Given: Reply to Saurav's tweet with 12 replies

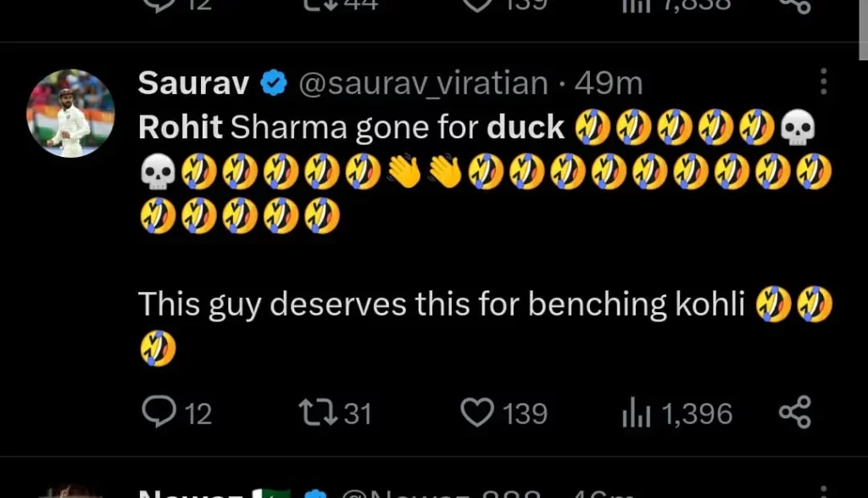Looking at the screenshot, I should 159,413.
